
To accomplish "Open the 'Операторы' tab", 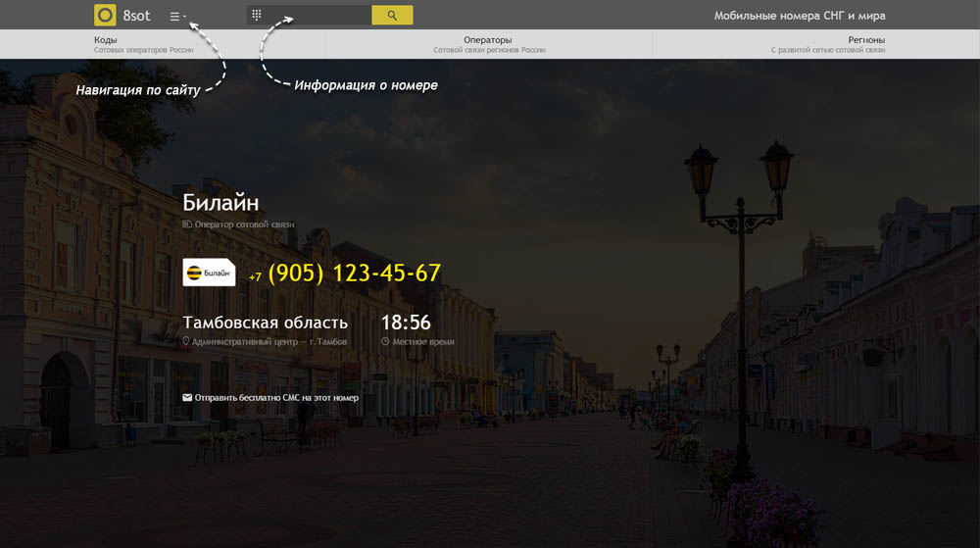I will [x=489, y=44].
